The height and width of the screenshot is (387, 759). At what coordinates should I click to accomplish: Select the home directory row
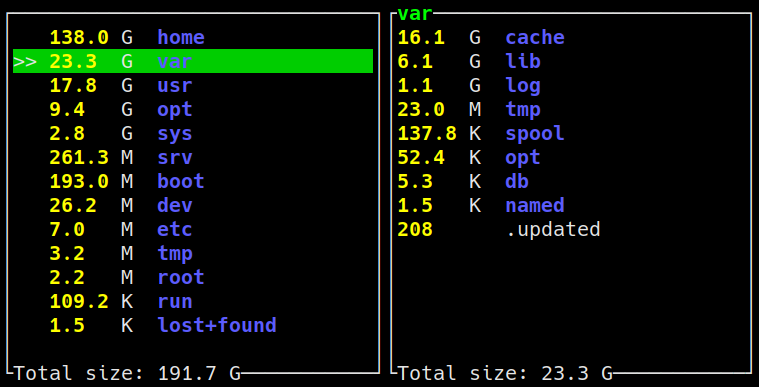click(x=193, y=37)
